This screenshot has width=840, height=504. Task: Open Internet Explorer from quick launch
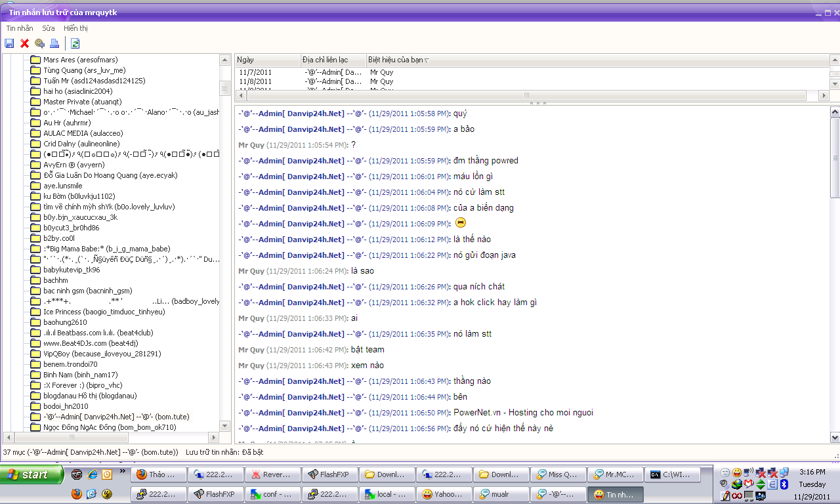pos(92,474)
